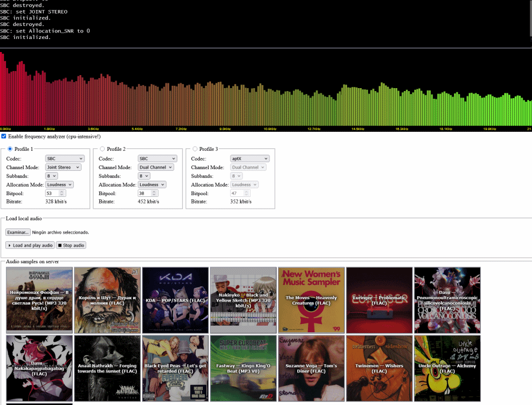Open Profile 1 Allocation Mode dropdown
532x405 pixels.
tap(59, 184)
